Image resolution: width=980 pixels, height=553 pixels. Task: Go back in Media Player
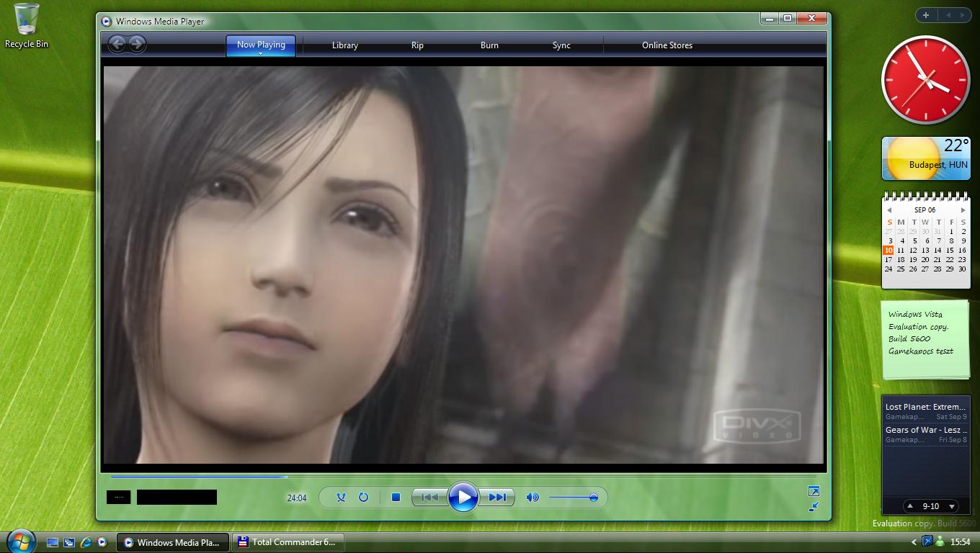(x=117, y=44)
